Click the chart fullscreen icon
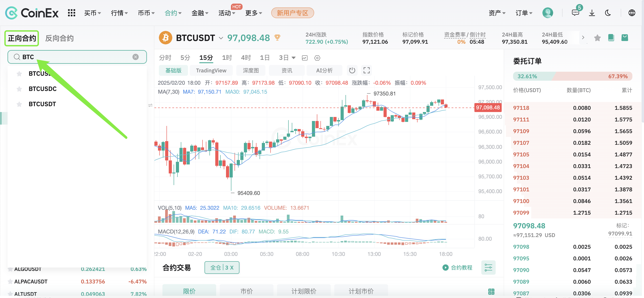Viewport: 644px width, 298px height. tap(367, 70)
